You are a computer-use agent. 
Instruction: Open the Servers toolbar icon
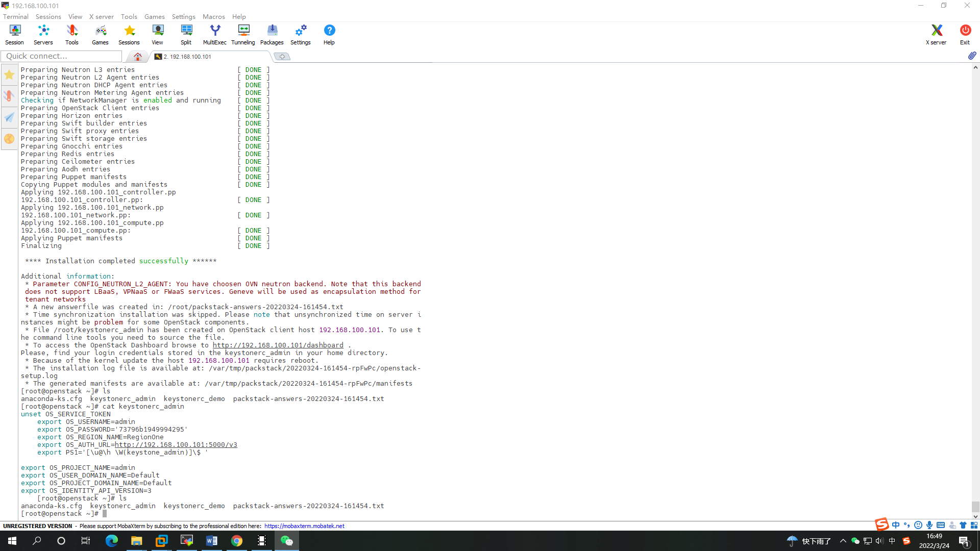(x=43, y=34)
